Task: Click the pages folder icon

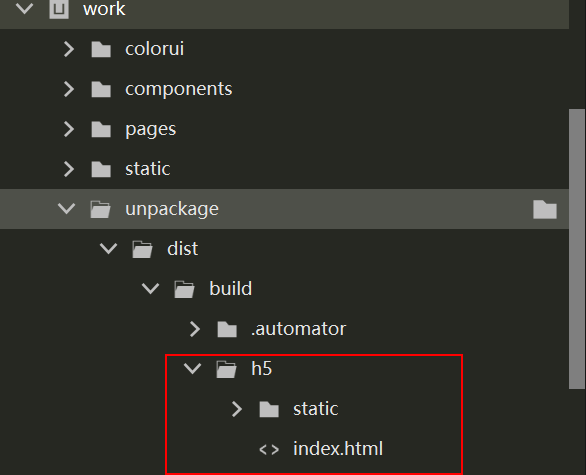Action: pyautogui.click(x=101, y=129)
